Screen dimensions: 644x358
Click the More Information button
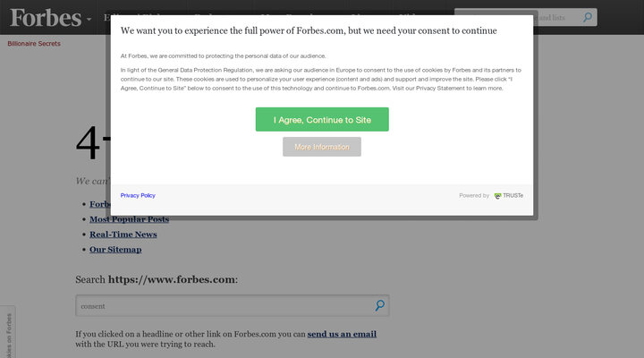[x=322, y=147]
